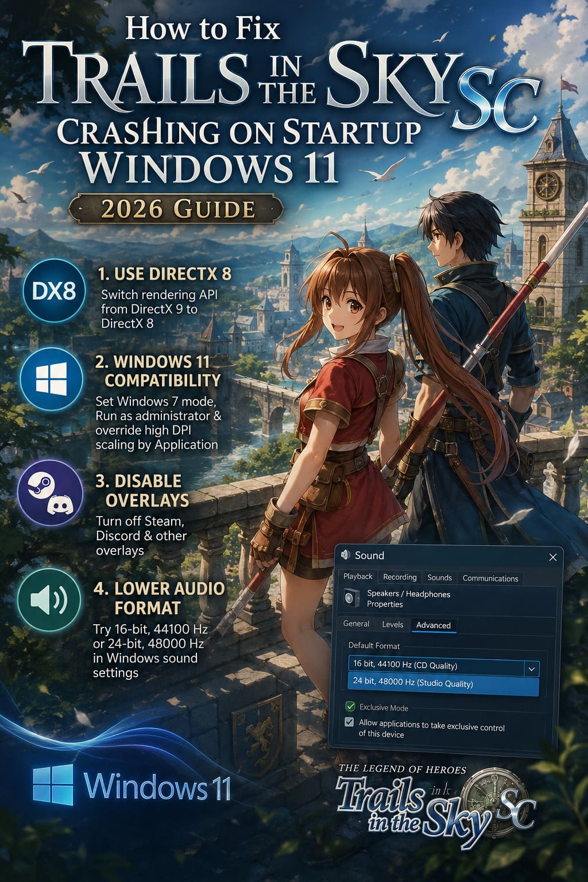Click 'Try 16-bit, 44100 Hz' description text
This screenshot has height=882, width=588.
(150, 651)
